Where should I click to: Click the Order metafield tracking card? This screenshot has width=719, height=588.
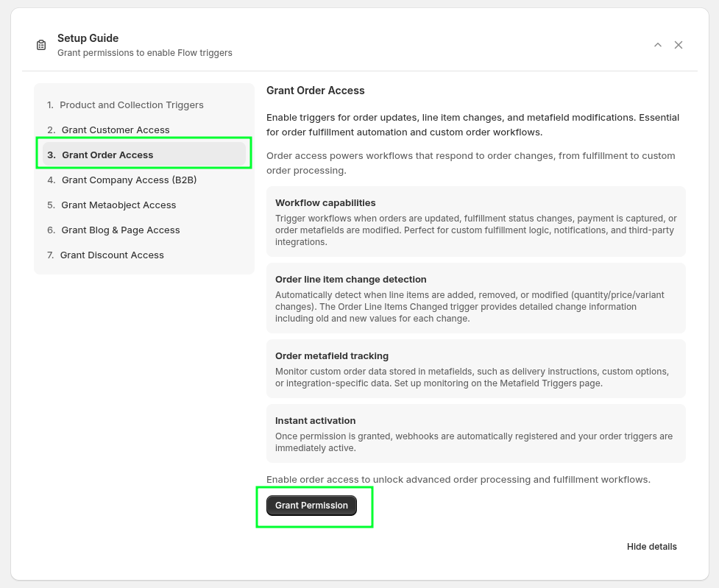click(475, 369)
